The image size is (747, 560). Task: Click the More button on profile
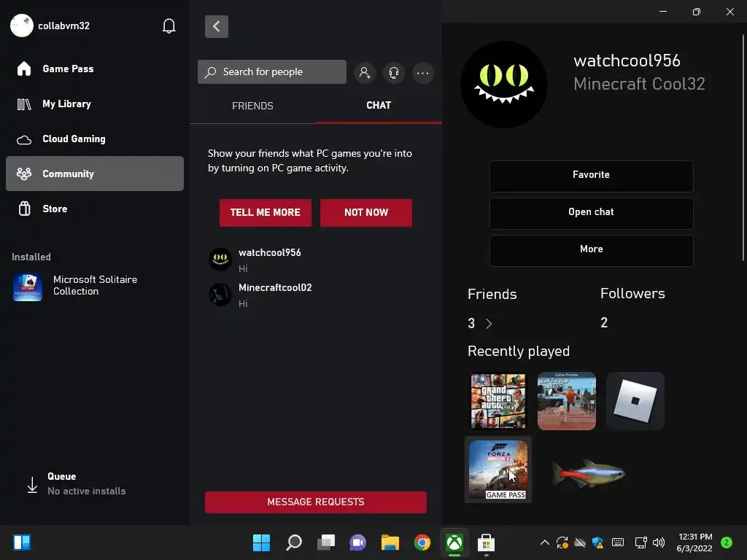click(x=591, y=249)
